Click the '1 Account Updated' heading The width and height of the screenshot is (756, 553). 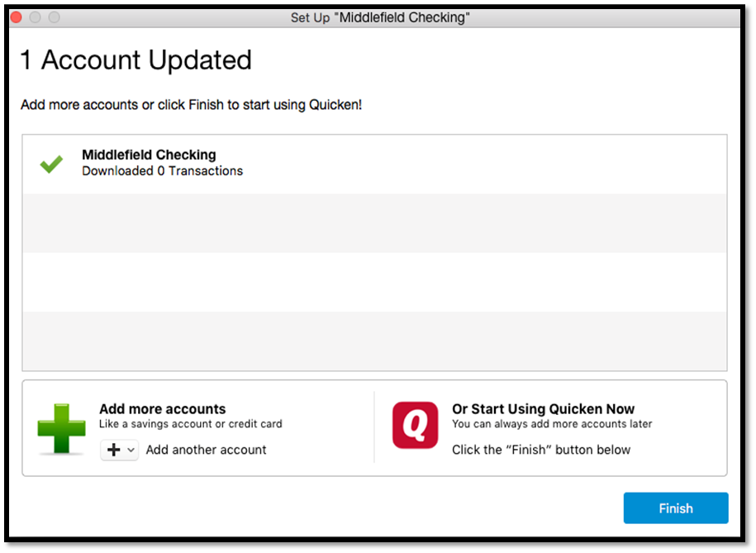[x=136, y=60]
